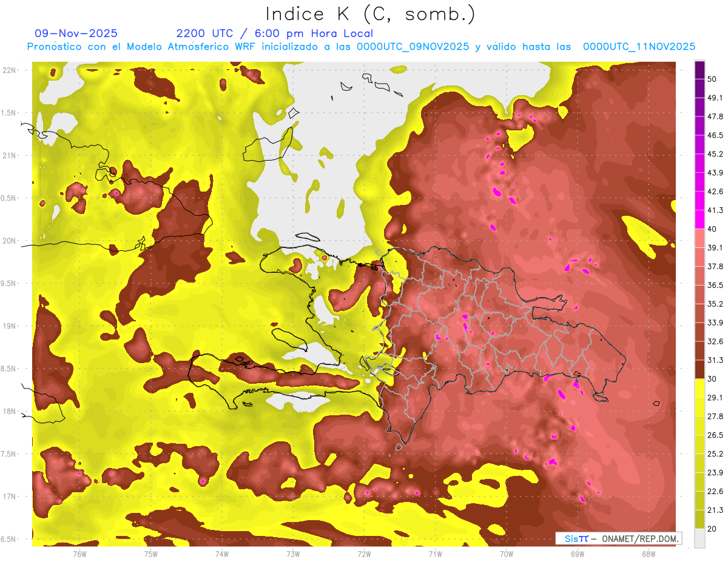Click the "37.8" colorbar value

tap(715, 266)
